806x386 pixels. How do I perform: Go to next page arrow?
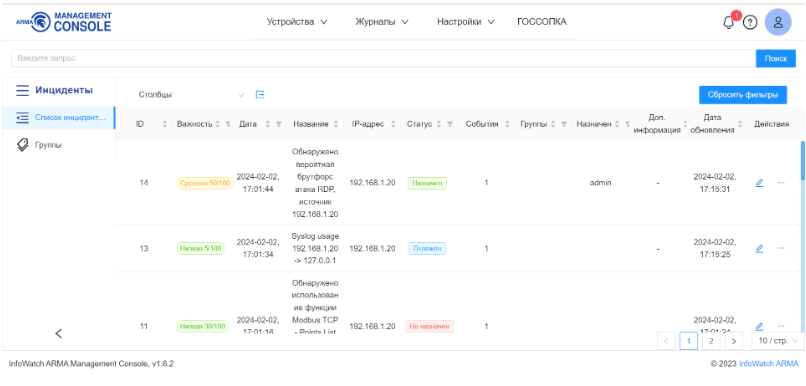pos(734,340)
